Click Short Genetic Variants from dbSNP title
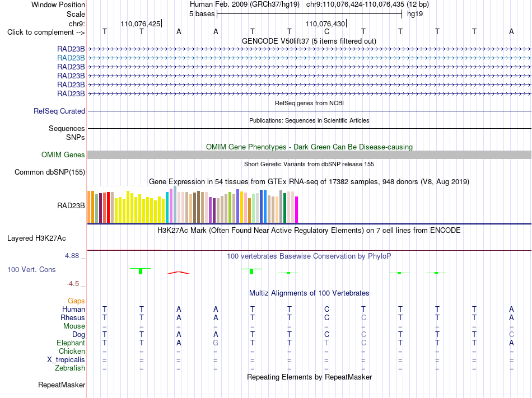The image size is (532, 398). [x=309, y=164]
